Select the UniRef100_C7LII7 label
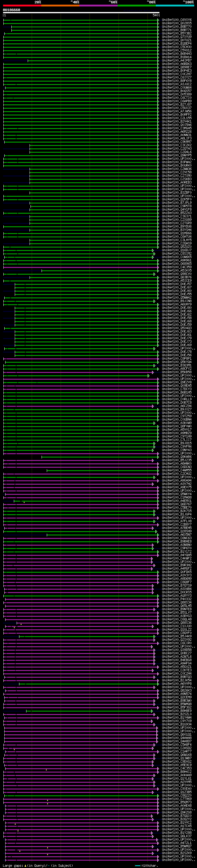This screenshot has height=868, width=197. coord(177,440)
